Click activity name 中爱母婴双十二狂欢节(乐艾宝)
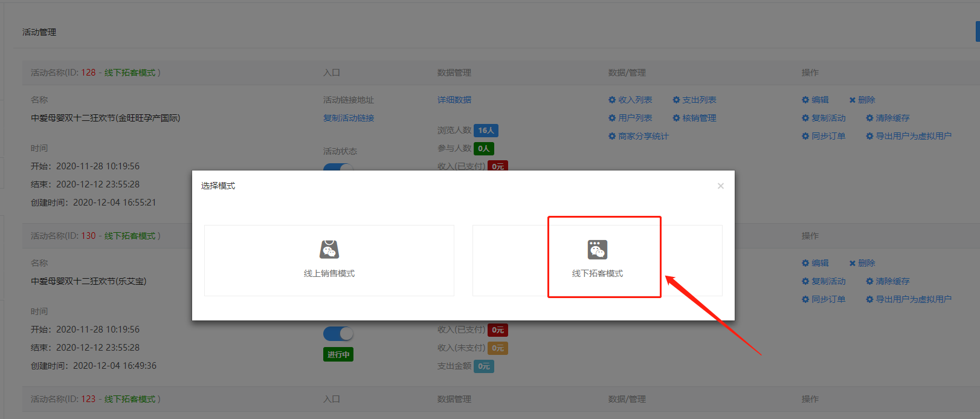 89,281
